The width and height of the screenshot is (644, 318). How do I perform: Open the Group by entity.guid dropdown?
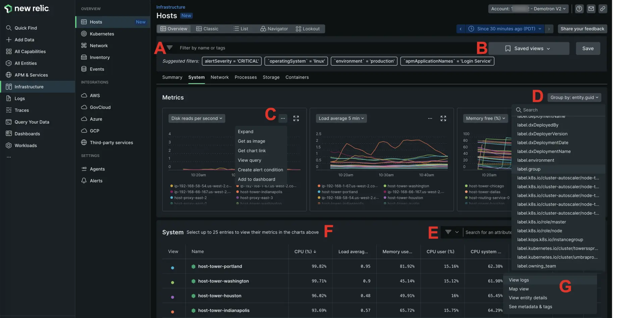(x=574, y=97)
